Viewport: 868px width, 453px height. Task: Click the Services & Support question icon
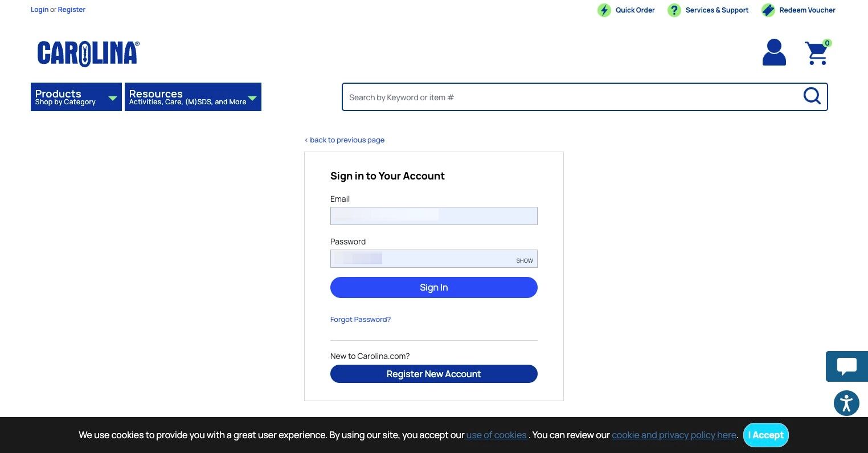[x=674, y=10]
